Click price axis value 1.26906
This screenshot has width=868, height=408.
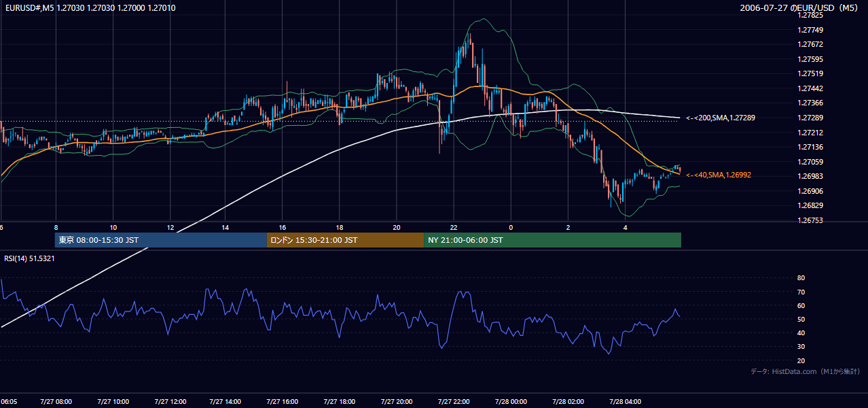pos(810,191)
